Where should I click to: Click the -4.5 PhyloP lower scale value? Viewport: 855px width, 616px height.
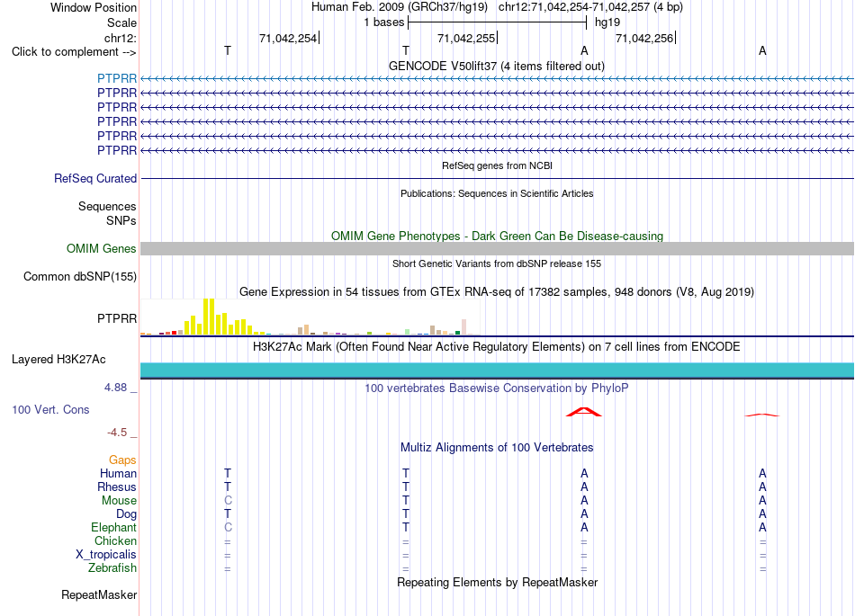point(117,433)
